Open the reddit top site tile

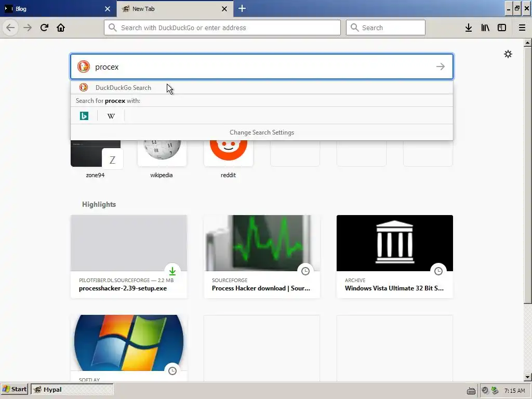click(x=229, y=159)
